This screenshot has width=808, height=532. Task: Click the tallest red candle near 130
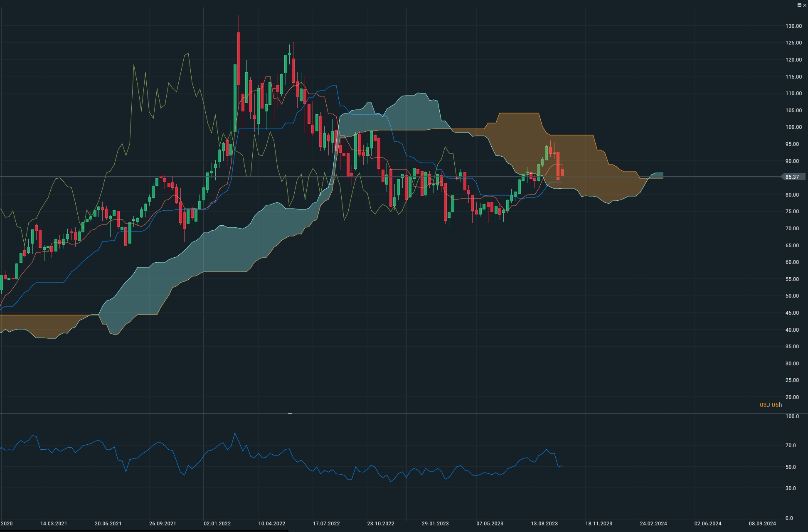(239, 58)
